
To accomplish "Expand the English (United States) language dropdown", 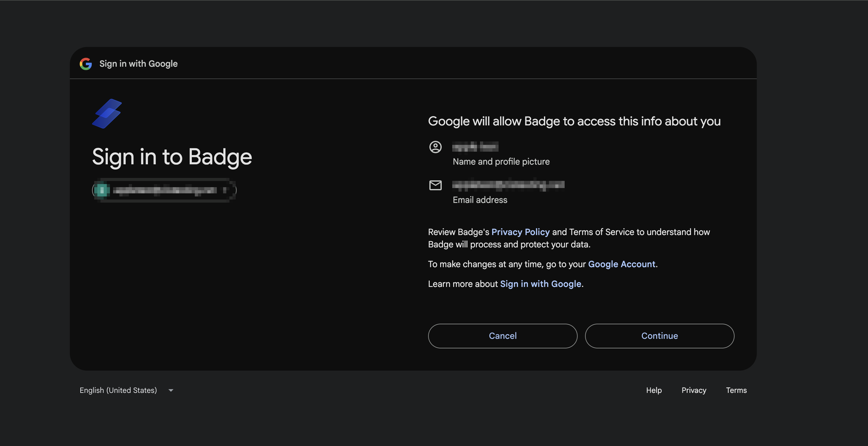I will coord(127,390).
